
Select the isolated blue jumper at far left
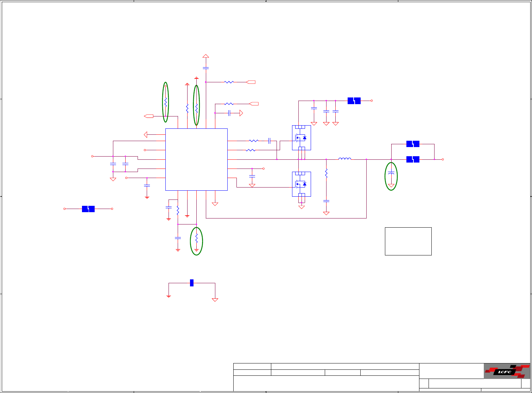88,209
